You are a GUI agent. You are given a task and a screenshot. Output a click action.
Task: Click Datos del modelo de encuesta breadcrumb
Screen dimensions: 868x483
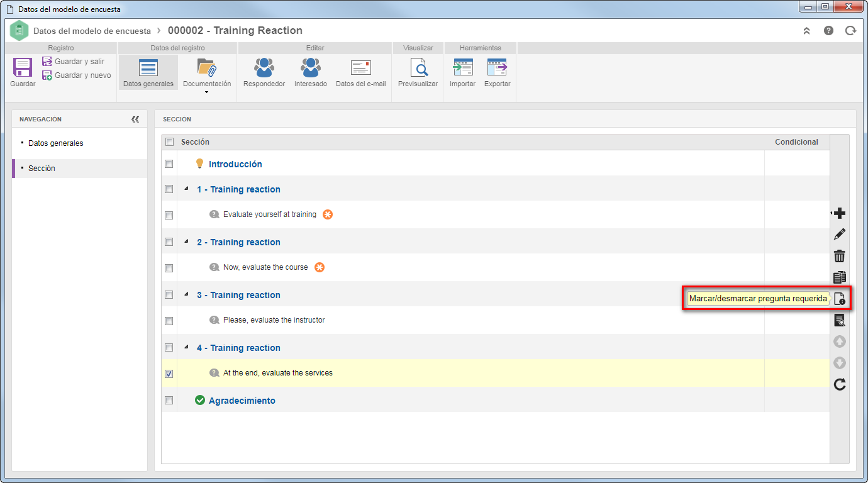pyautogui.click(x=92, y=31)
